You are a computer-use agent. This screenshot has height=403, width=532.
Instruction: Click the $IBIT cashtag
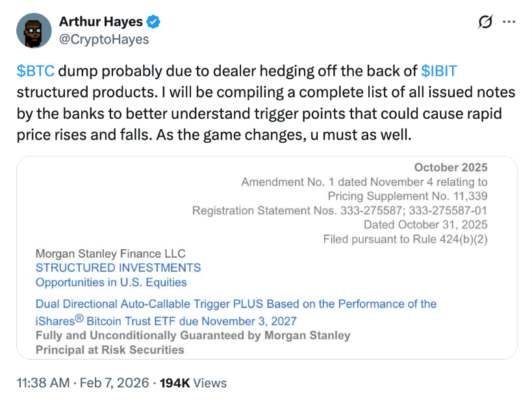(x=439, y=71)
